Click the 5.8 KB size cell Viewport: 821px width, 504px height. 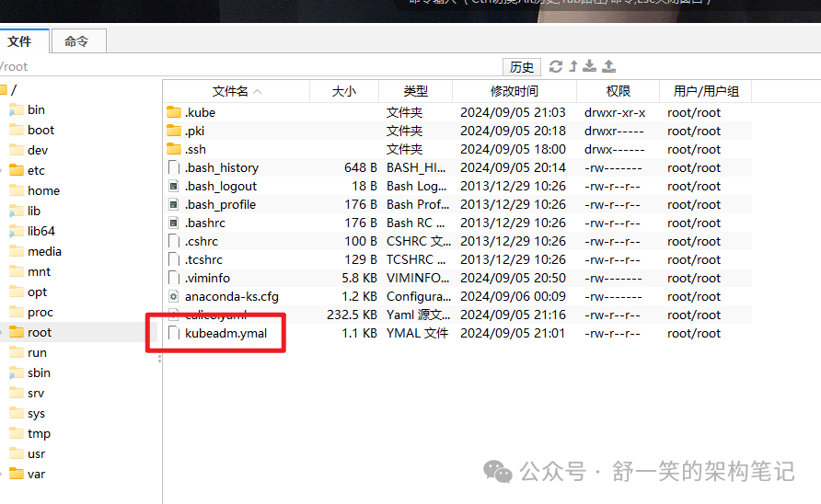(x=359, y=278)
